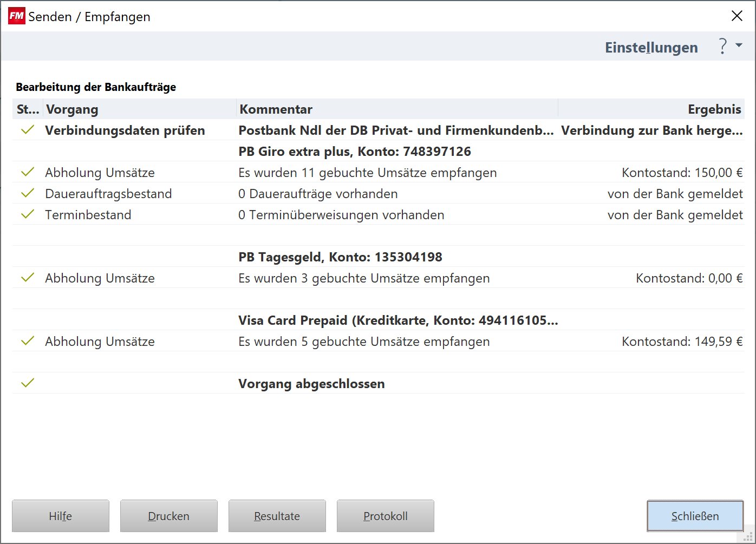756x544 pixels.
Task: Click checkmark icon for Verbindungsdaten prüfen
Action: pos(28,130)
